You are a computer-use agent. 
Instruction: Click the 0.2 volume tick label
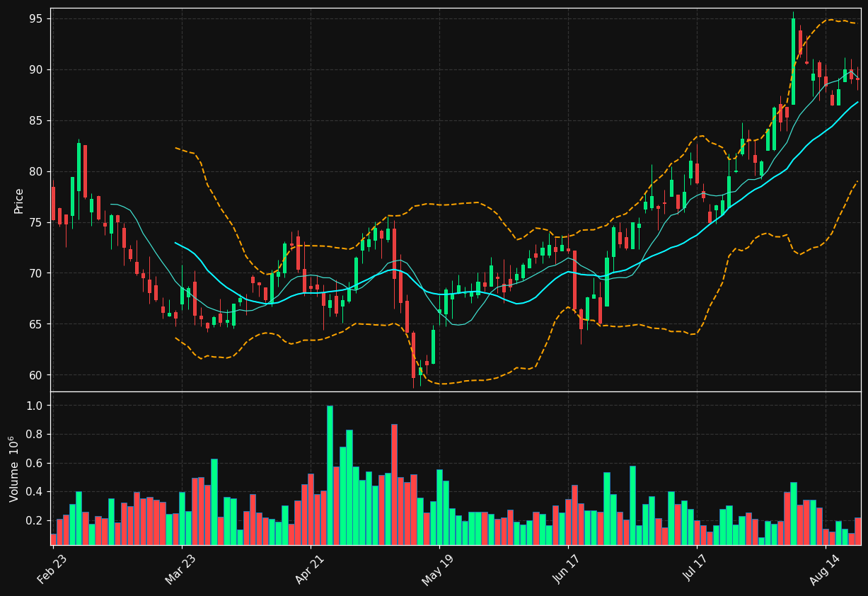[x=35, y=520]
